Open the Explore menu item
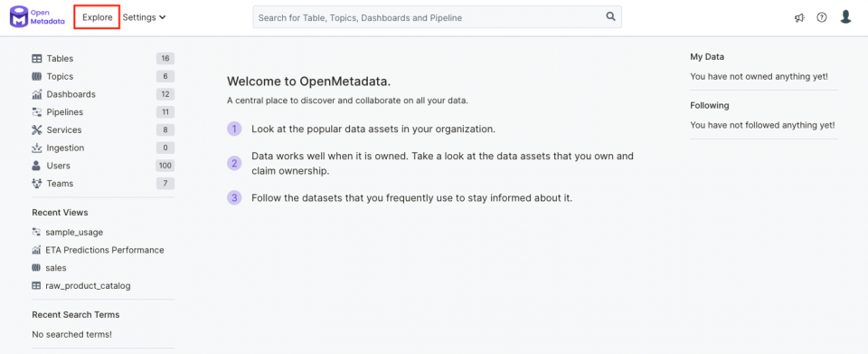The height and width of the screenshot is (354, 868). pos(98,17)
